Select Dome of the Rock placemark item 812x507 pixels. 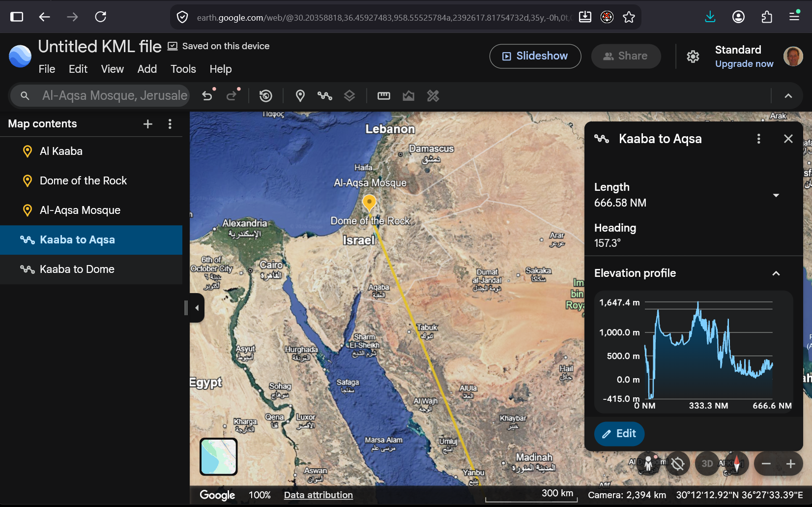(x=91, y=181)
